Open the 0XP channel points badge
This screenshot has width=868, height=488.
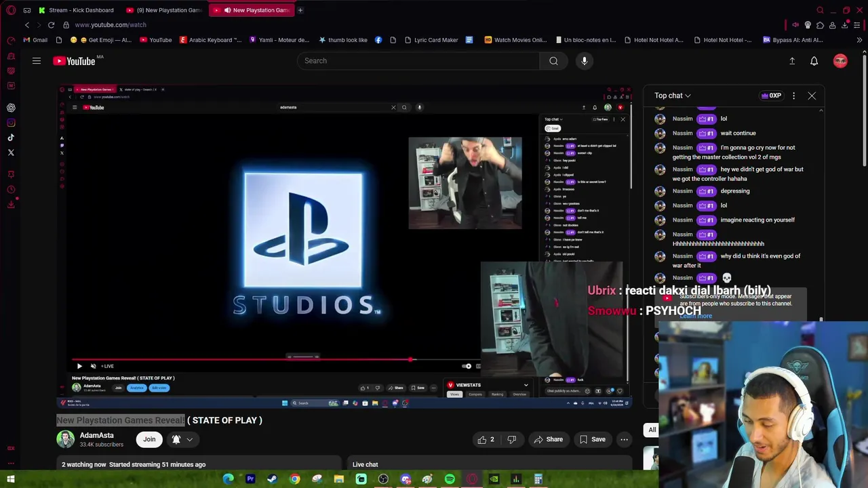pos(771,96)
